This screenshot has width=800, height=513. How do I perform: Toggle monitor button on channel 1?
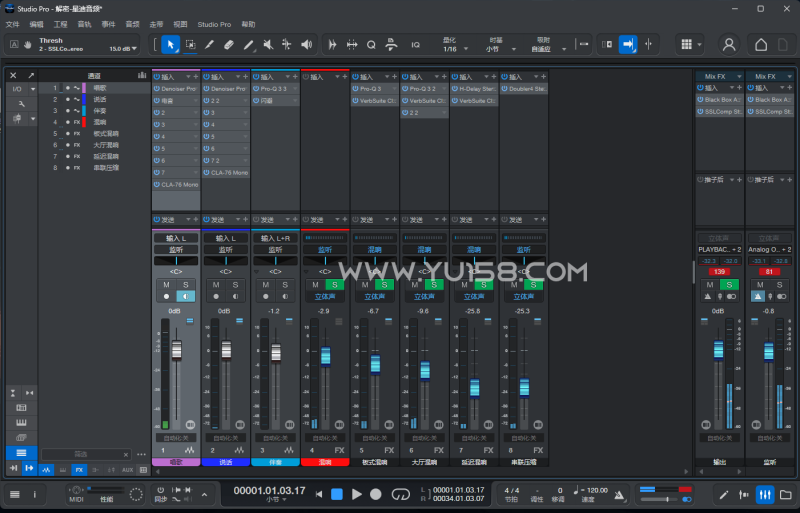[186, 297]
